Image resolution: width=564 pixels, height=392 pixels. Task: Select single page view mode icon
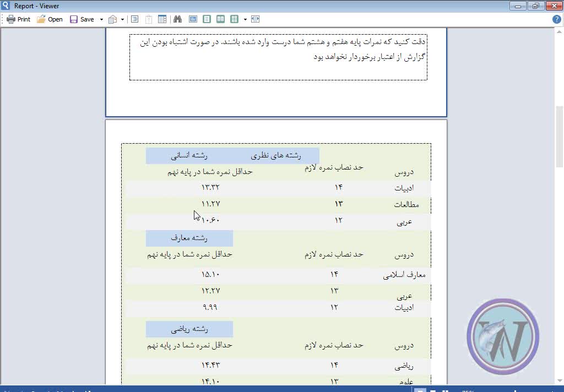[x=207, y=19]
